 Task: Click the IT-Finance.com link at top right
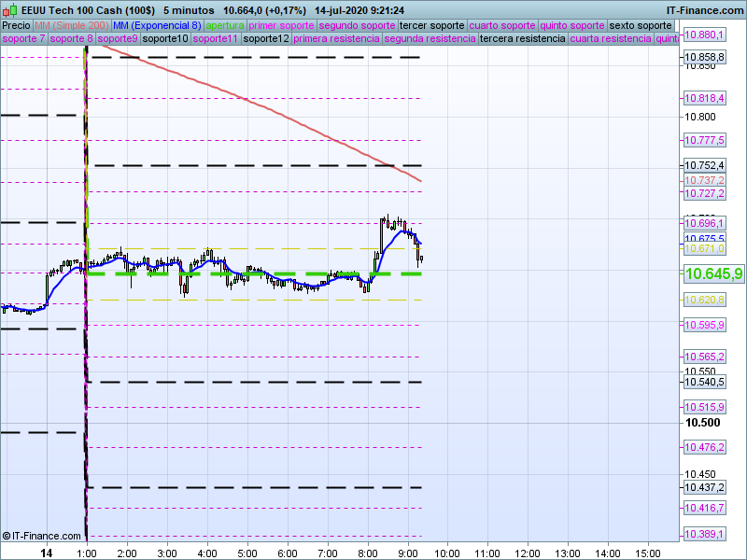pyautogui.click(x=705, y=9)
